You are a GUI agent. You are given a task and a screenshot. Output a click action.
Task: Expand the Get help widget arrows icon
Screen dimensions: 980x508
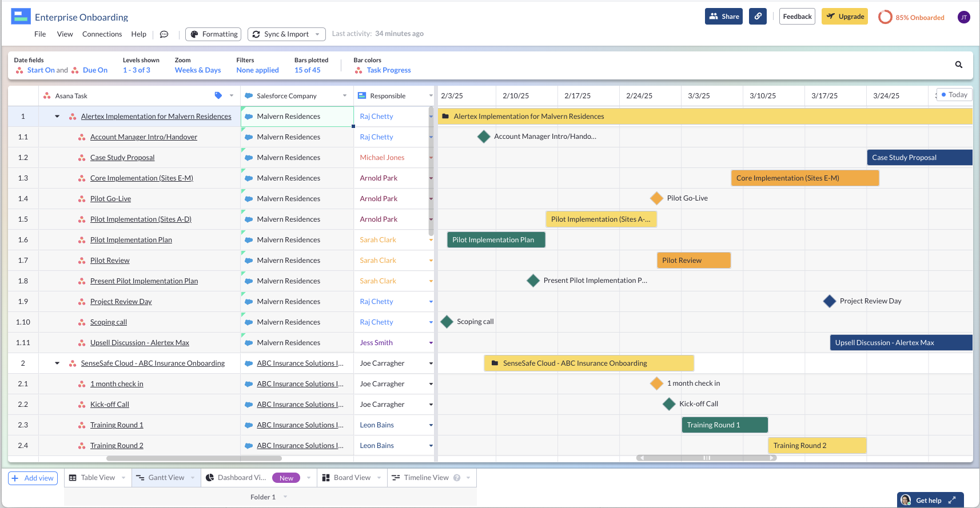[x=952, y=500]
